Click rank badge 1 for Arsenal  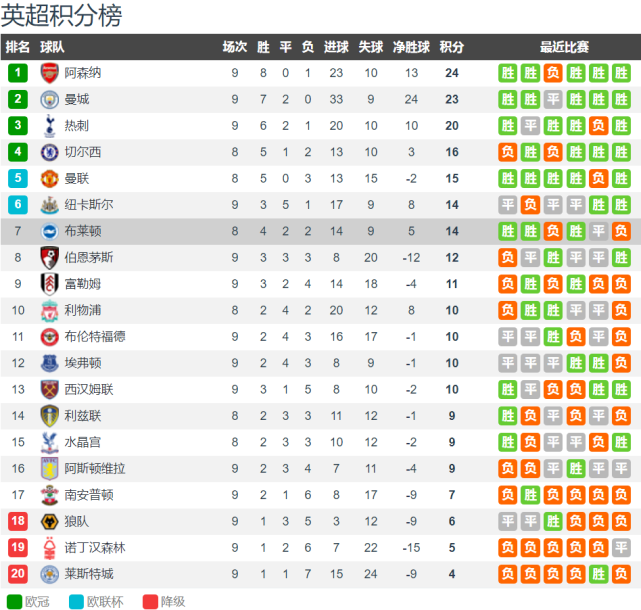(x=18, y=73)
